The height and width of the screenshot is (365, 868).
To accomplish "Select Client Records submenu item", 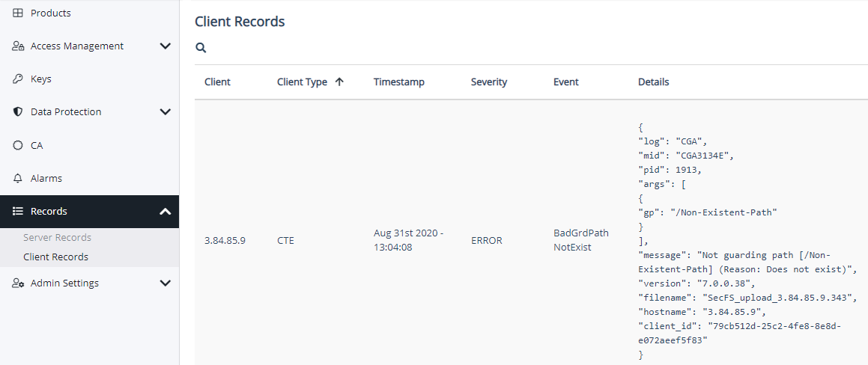I will click(x=55, y=257).
